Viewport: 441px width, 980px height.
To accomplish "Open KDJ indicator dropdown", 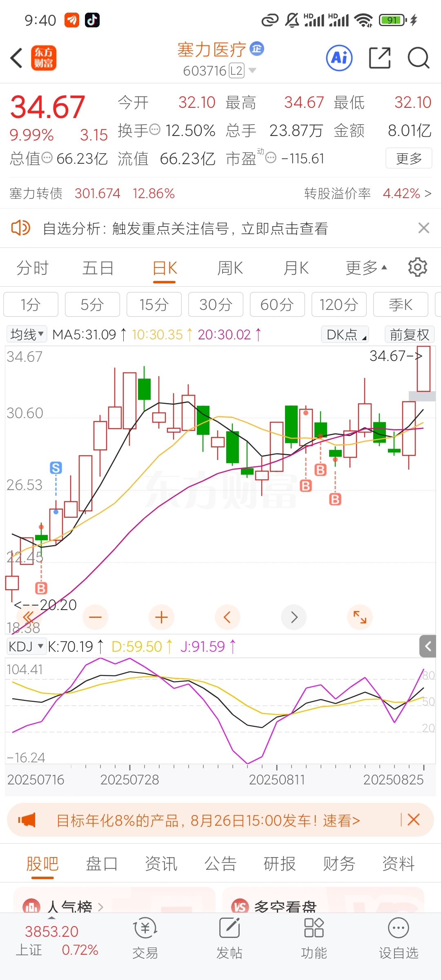I will (26, 647).
